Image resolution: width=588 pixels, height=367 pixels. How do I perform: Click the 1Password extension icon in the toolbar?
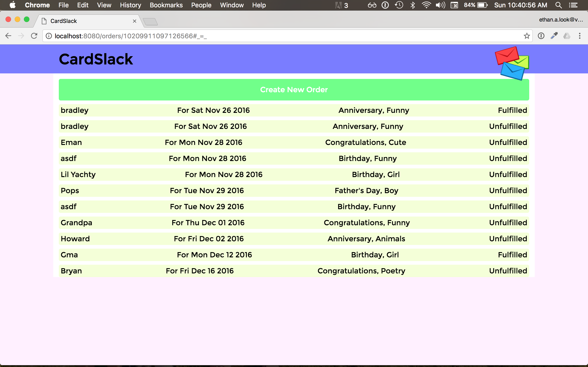[x=541, y=36]
